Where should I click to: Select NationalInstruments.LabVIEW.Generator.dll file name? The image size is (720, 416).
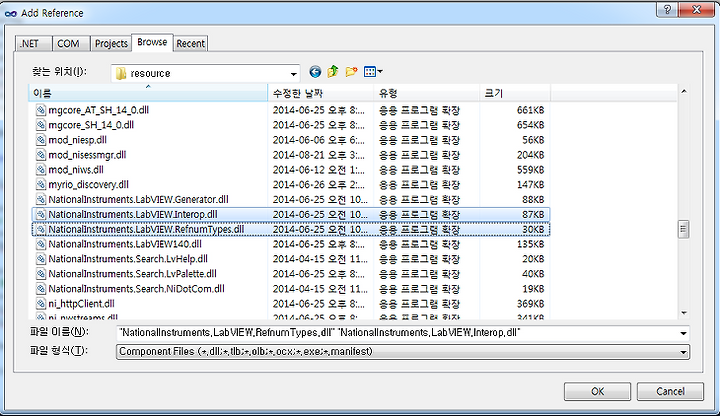(x=138, y=199)
